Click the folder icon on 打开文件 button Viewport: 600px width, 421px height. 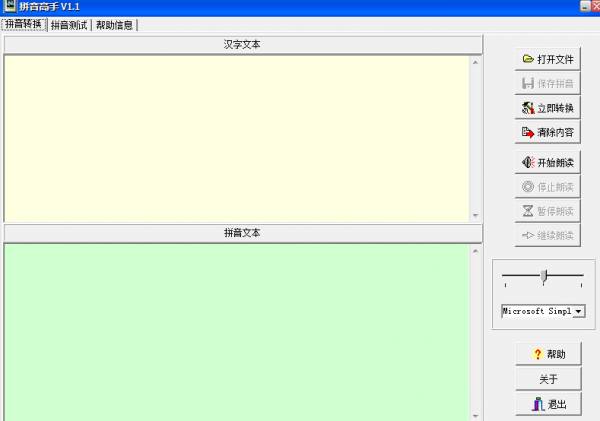(528, 59)
